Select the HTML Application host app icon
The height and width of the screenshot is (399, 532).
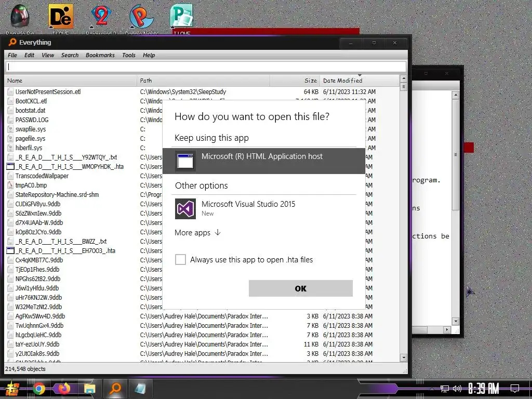[x=185, y=161]
